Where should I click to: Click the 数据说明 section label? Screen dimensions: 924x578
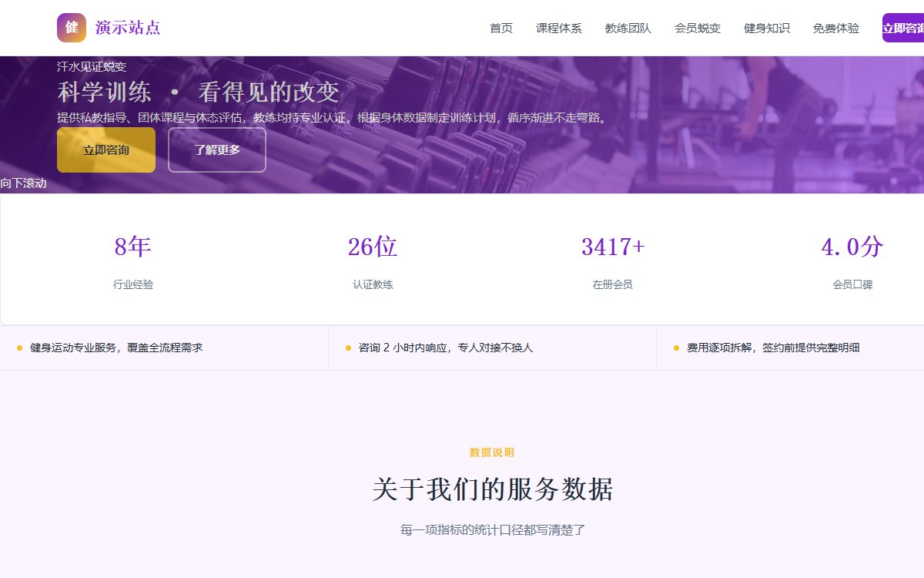492,452
